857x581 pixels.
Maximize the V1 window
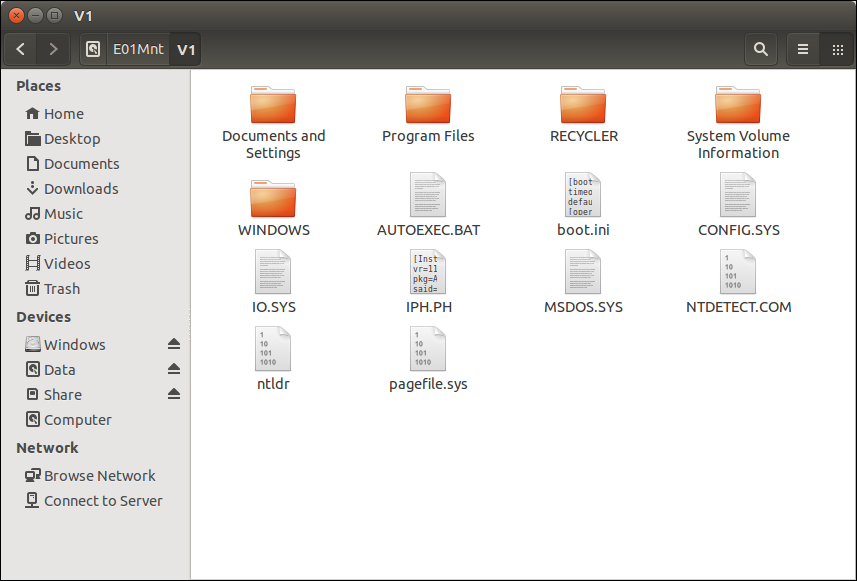pyautogui.click(x=55, y=15)
